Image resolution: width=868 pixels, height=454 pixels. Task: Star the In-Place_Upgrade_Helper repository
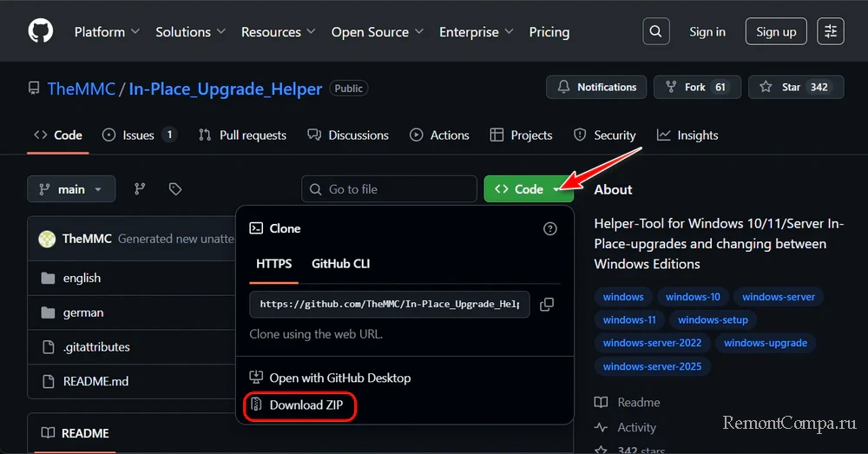coord(795,87)
